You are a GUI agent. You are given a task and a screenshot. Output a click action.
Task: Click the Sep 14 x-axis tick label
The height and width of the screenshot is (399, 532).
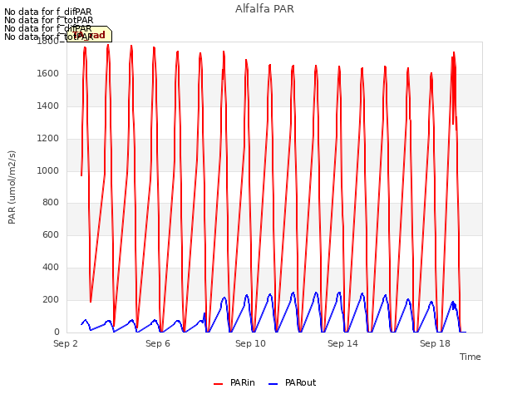click(342, 343)
